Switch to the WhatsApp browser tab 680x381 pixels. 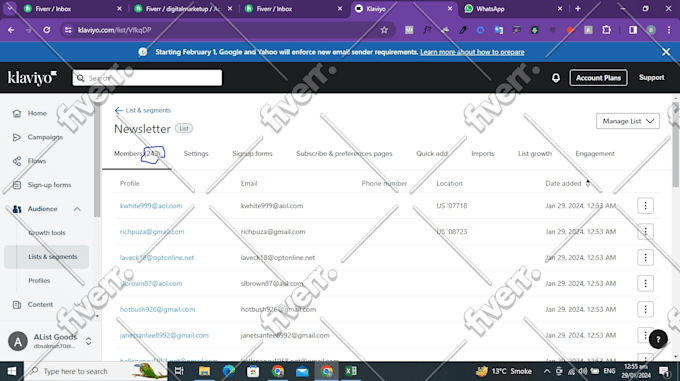pos(513,9)
